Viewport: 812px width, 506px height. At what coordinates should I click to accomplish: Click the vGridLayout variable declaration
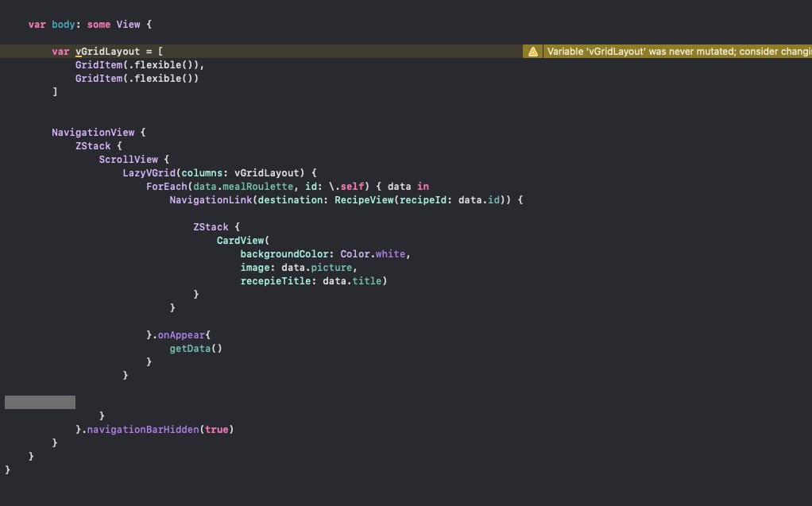click(108, 52)
